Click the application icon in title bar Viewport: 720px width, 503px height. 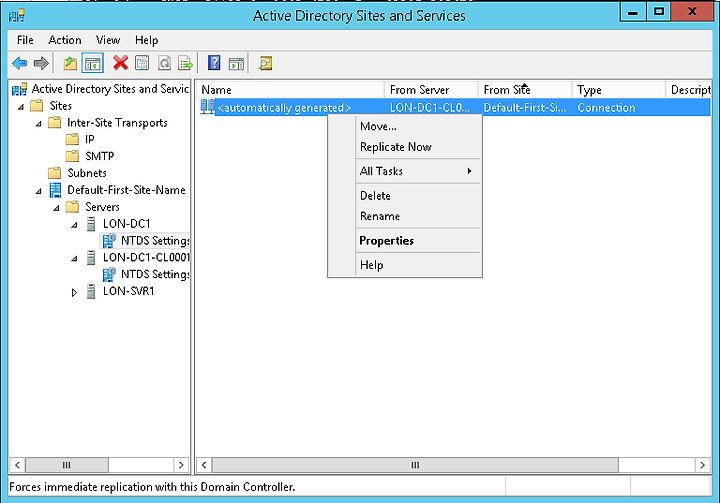17,16
